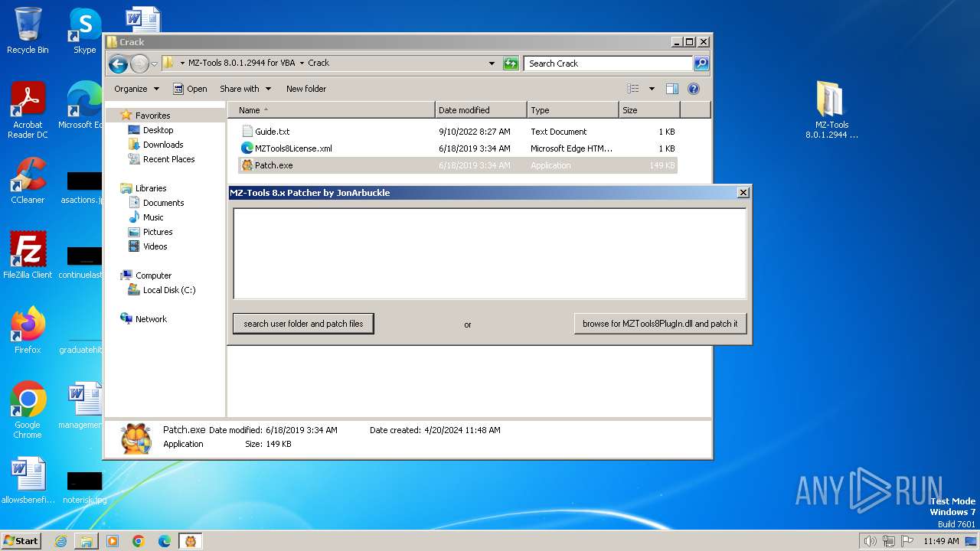Go back with Explorer Back arrow

[x=118, y=64]
